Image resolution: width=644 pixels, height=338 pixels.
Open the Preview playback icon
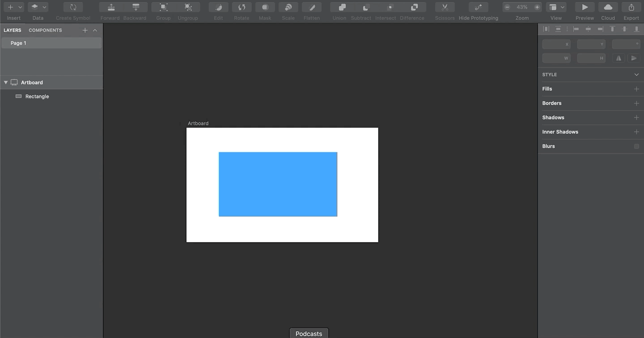click(584, 7)
